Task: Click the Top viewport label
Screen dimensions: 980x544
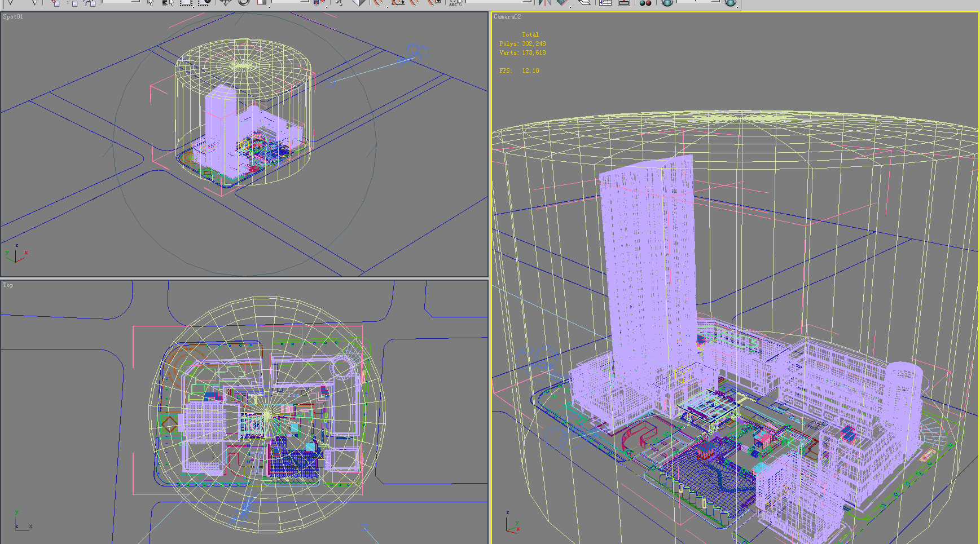Action: [x=8, y=285]
